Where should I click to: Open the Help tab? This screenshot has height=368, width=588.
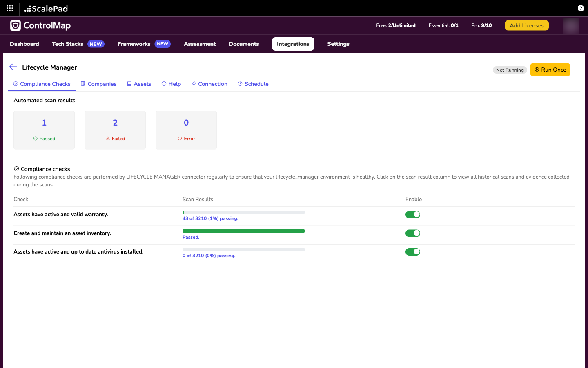click(171, 84)
